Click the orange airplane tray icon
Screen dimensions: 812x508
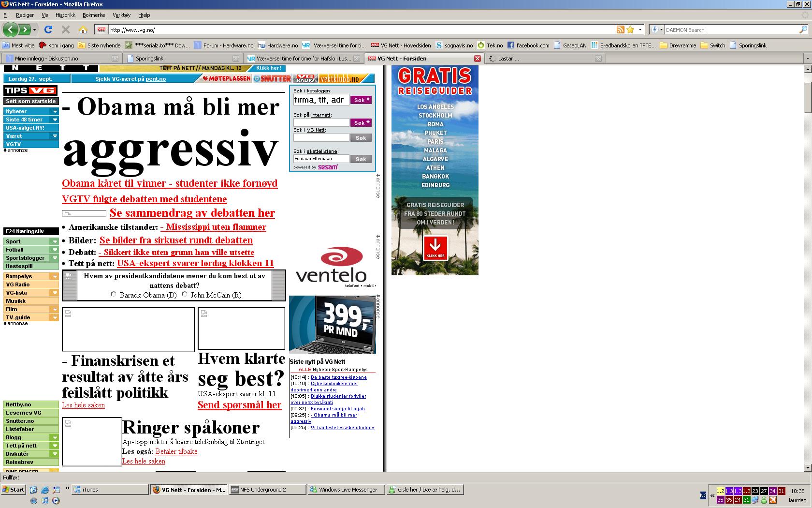point(773,500)
